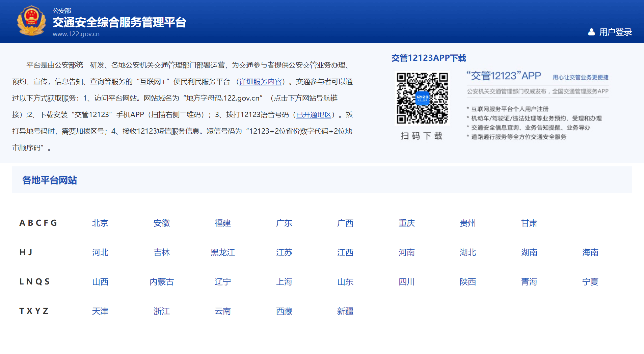The width and height of the screenshot is (644, 354).
Task: Open the 西藏 regional site
Action: pyautogui.click(x=284, y=311)
